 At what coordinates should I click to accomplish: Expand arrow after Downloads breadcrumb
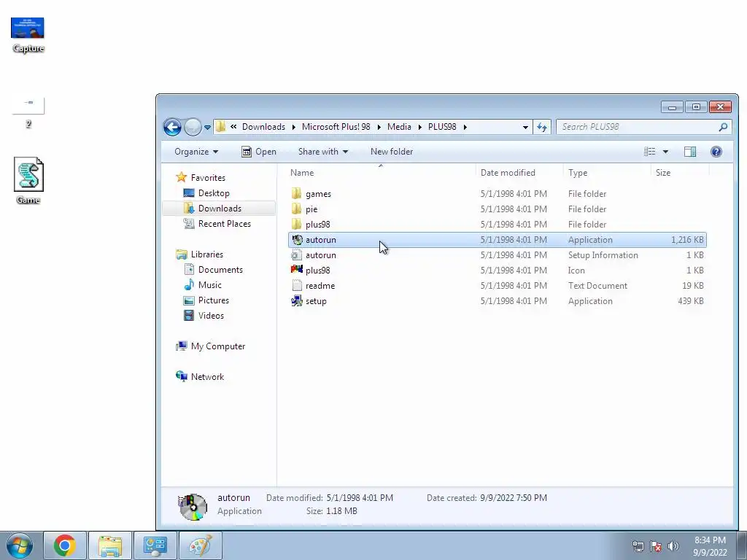click(293, 127)
